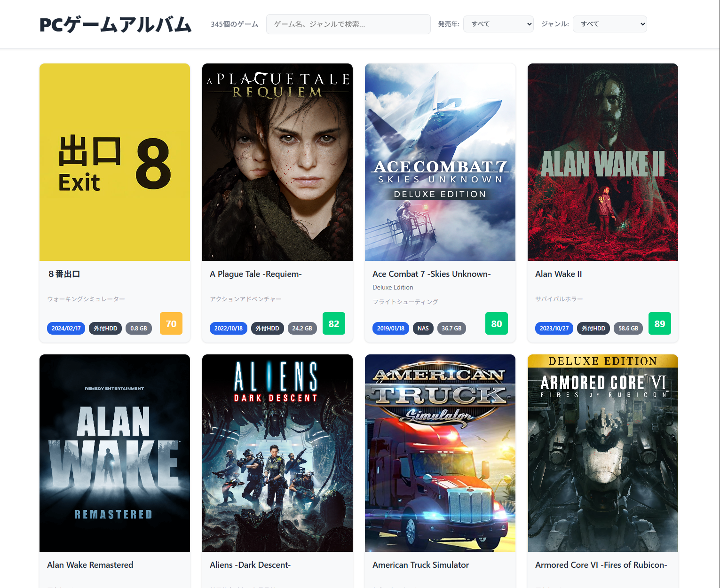Click the 2023/10/27 date badge on Alan Wake II
The height and width of the screenshot is (588, 720).
tap(554, 328)
